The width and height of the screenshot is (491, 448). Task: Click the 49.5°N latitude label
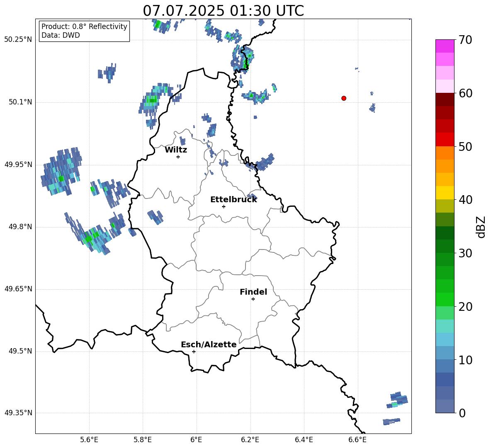click(x=20, y=351)
